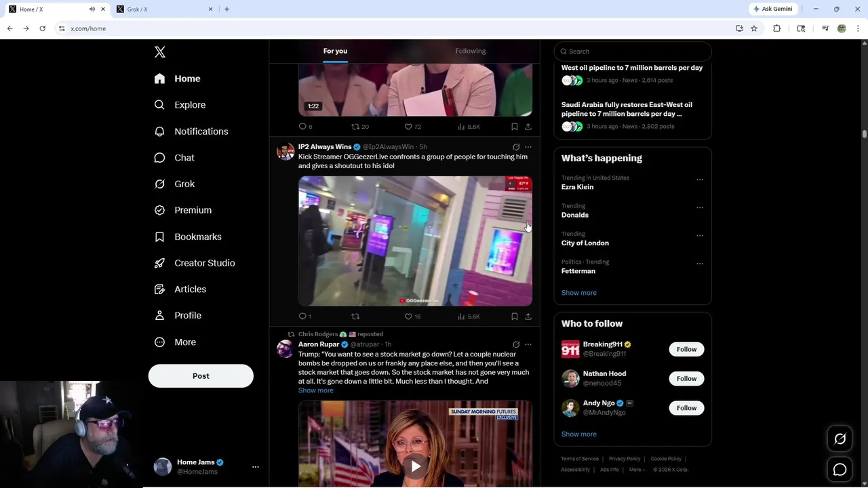The width and height of the screenshot is (868, 488).
Task: Mute audio on Home / X tab
Action: (x=92, y=9)
